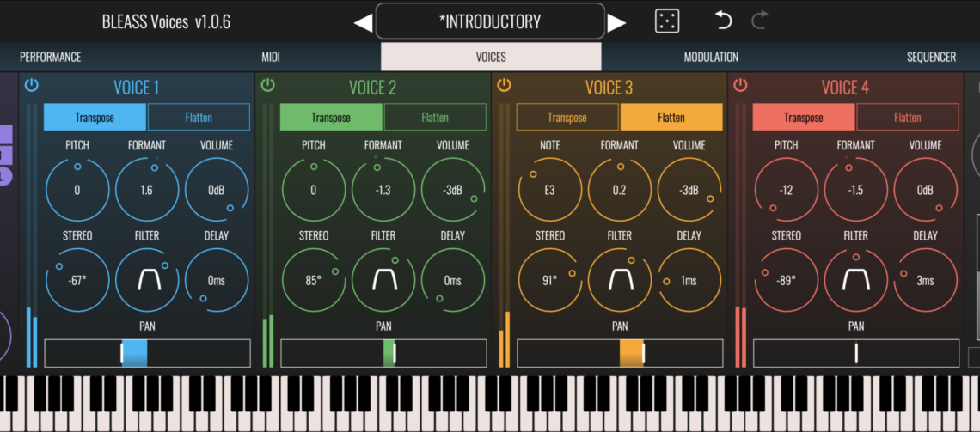Open the INTRODUCTORY preset selector
This screenshot has width=980, height=432.
(x=490, y=21)
